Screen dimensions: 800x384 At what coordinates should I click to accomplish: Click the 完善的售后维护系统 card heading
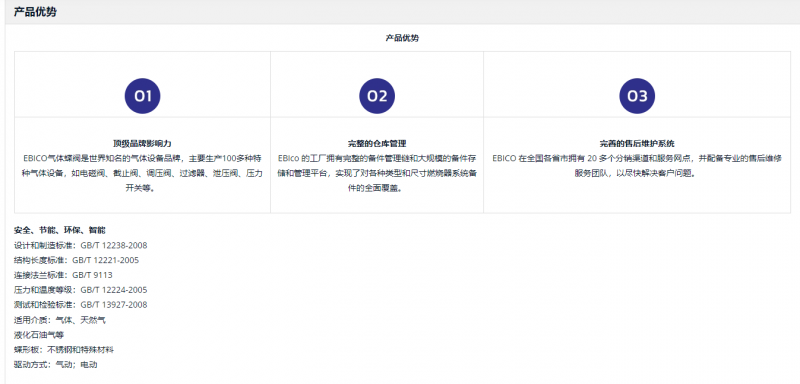tap(637, 143)
